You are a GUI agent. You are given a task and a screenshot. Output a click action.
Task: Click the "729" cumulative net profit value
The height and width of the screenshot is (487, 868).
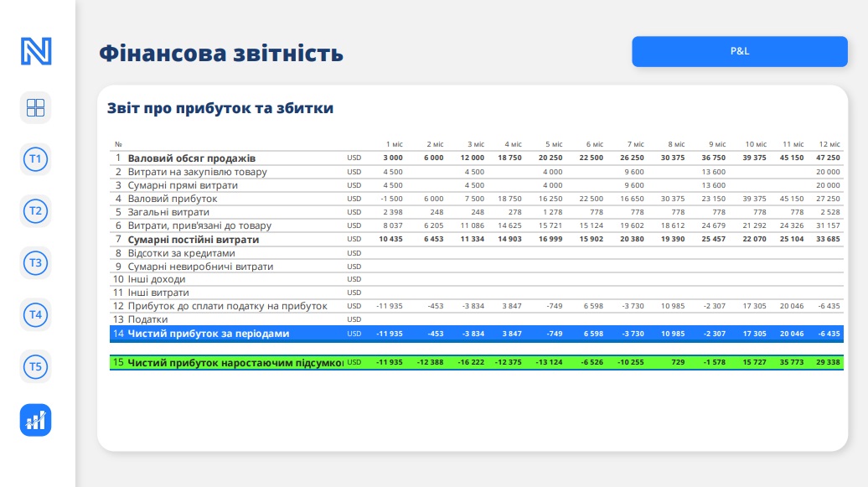pos(678,362)
